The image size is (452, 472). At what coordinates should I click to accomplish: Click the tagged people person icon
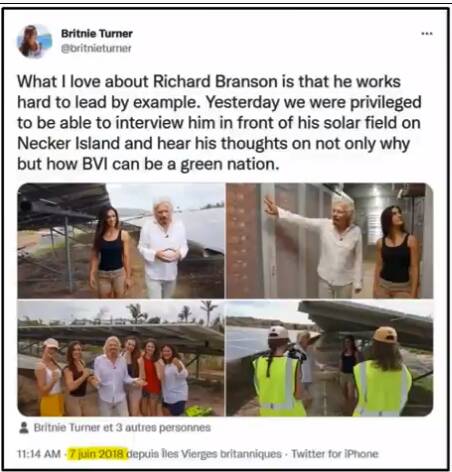pos(24,428)
